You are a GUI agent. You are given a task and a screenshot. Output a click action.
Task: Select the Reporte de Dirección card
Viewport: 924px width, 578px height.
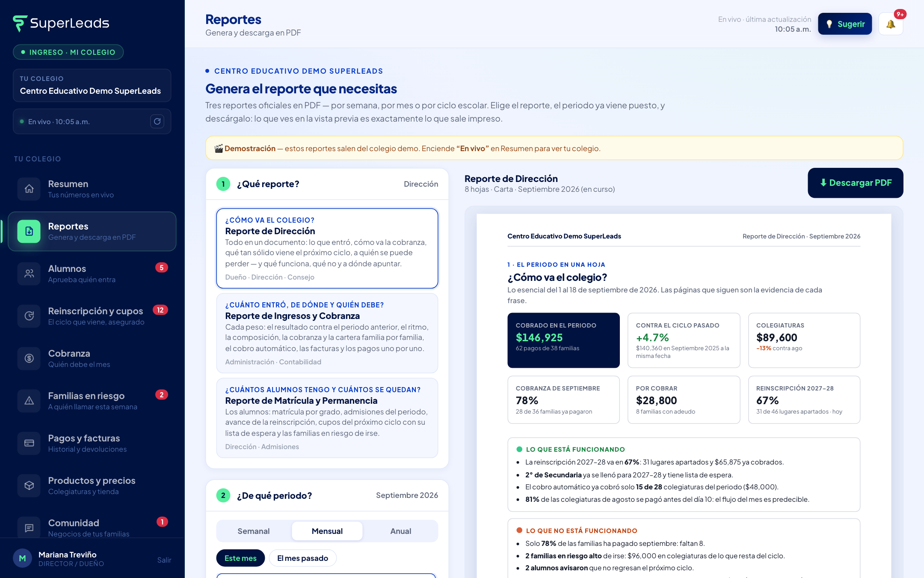point(327,248)
